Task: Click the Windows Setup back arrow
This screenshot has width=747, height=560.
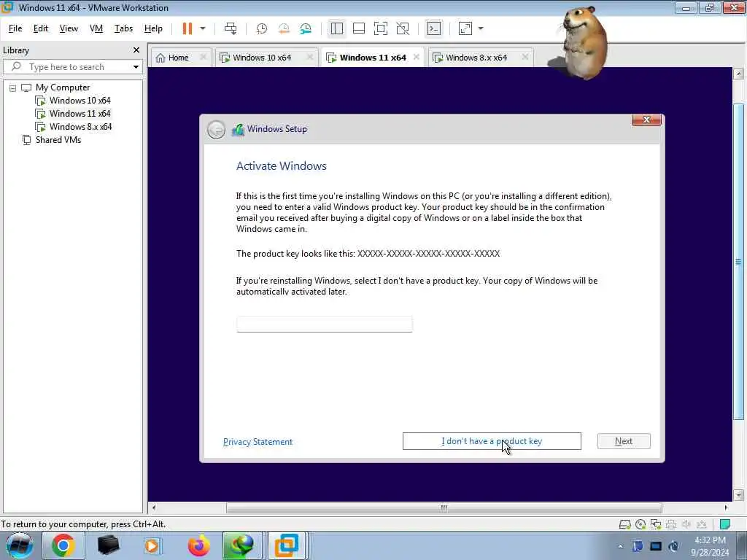Action: tap(216, 130)
